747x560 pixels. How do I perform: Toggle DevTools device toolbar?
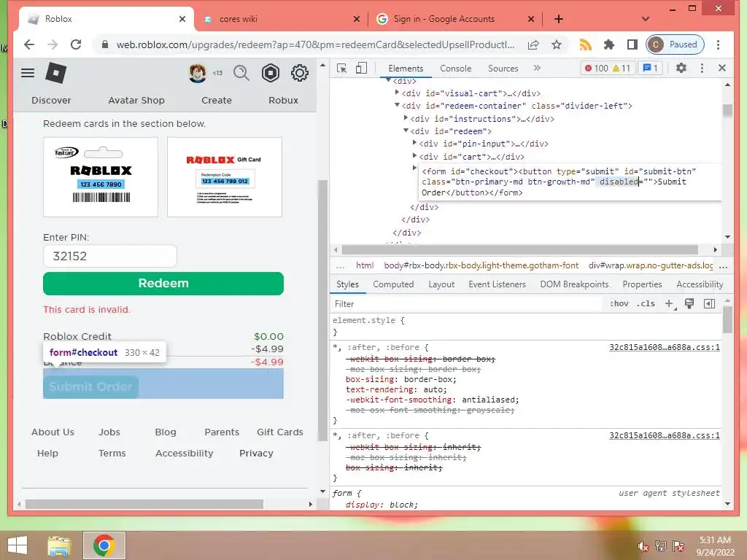(362, 68)
